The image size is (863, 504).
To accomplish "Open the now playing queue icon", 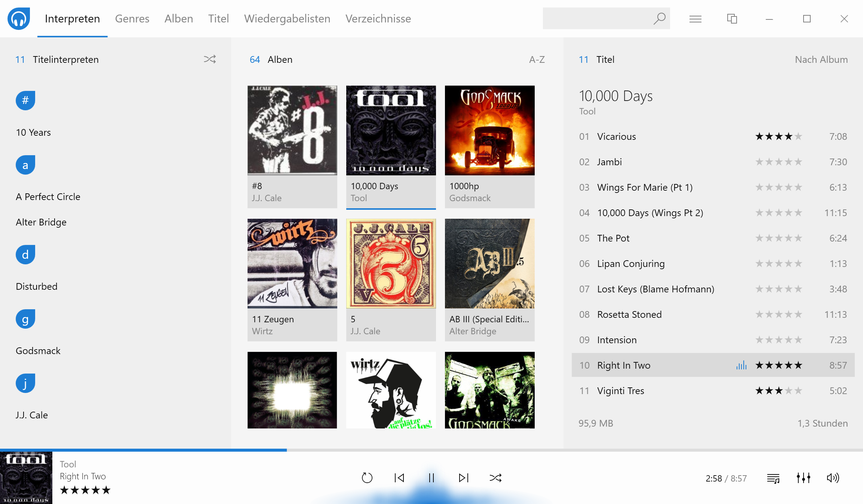I will pyautogui.click(x=773, y=478).
